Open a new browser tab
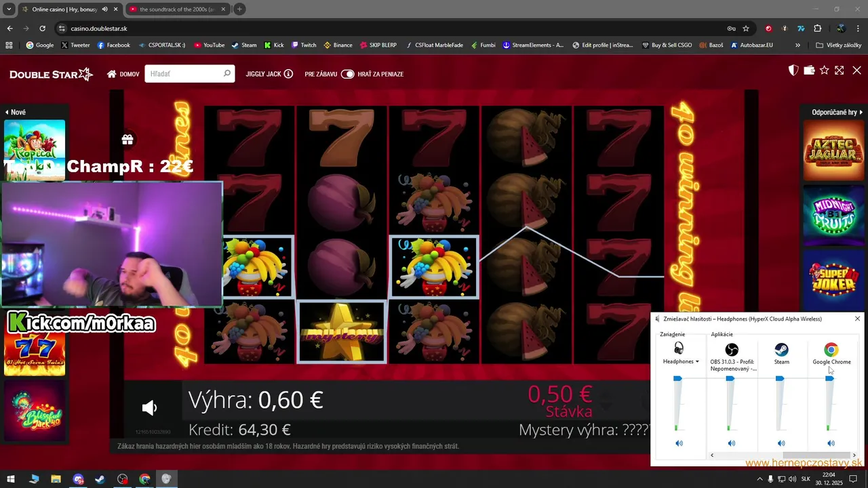The height and width of the screenshot is (488, 868). pyautogui.click(x=239, y=9)
